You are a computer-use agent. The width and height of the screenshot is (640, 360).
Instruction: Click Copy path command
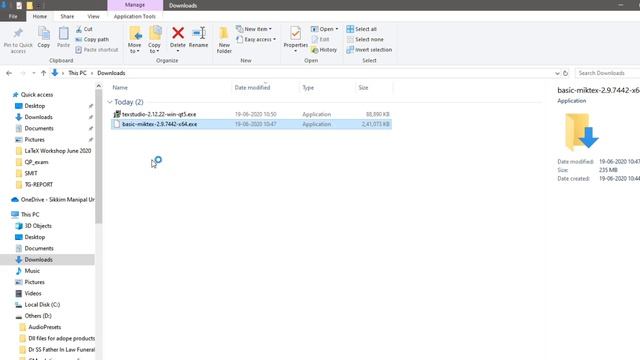[92, 39]
